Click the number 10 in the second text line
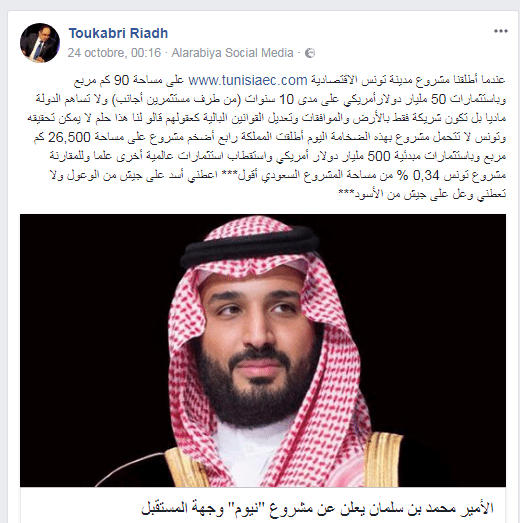 [286, 99]
